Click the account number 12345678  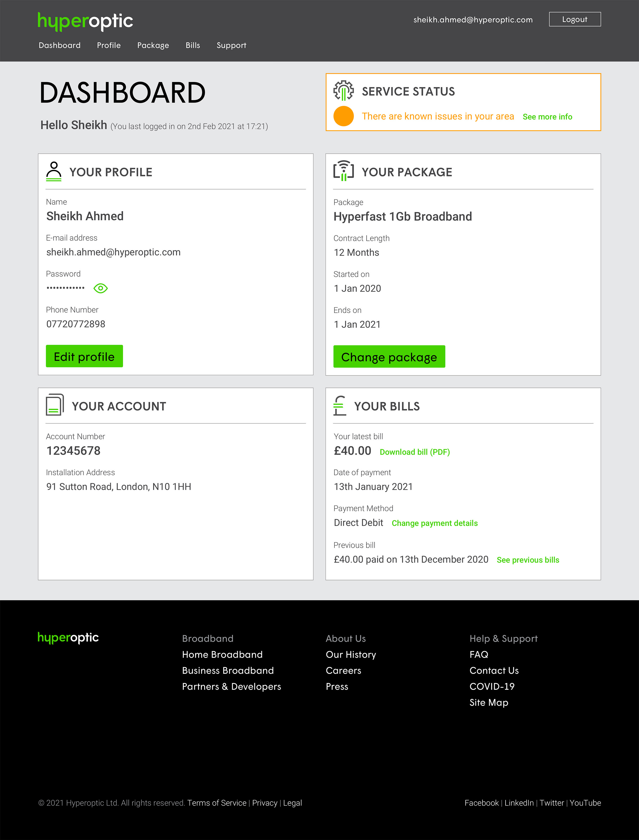(x=73, y=451)
